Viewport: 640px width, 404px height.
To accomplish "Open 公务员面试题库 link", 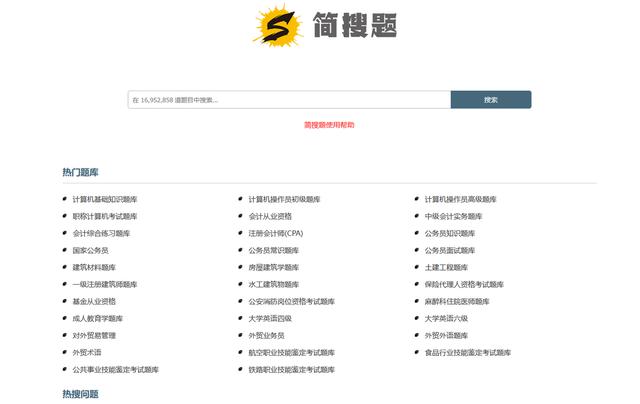I will [x=450, y=250].
